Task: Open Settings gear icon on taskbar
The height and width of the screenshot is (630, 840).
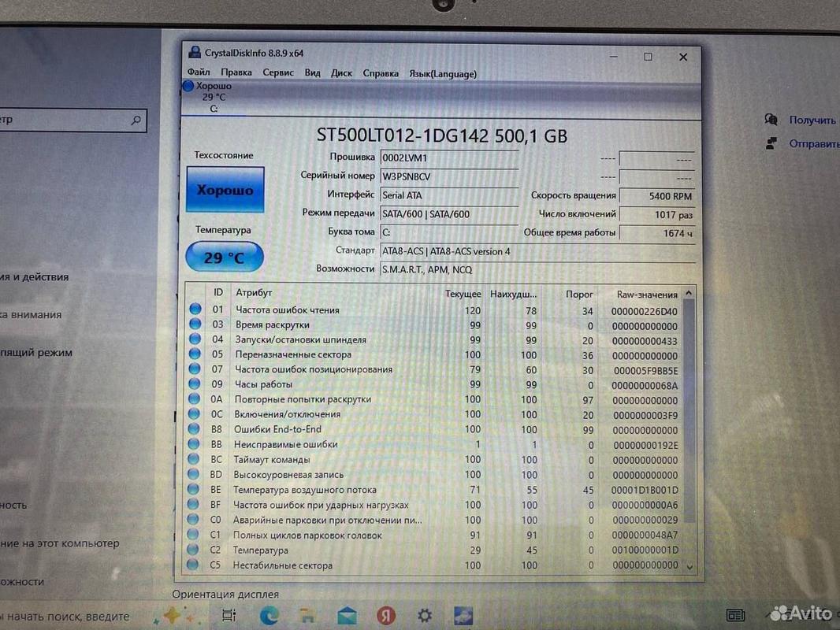Action: (x=425, y=615)
